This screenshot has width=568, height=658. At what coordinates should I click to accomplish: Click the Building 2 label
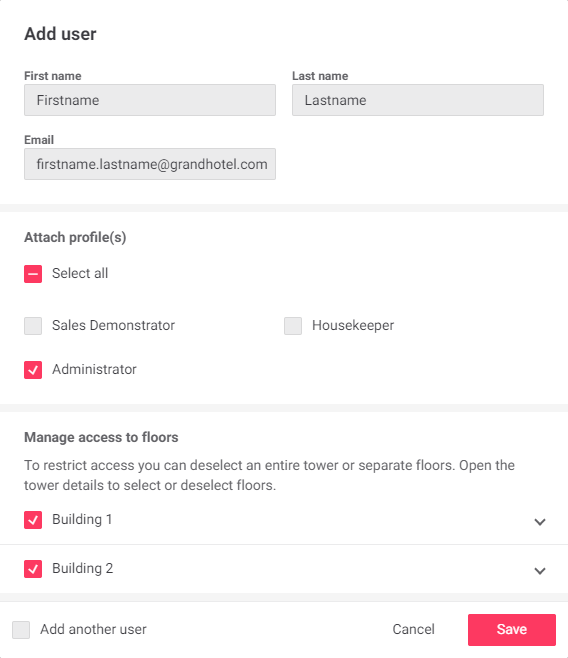click(83, 569)
